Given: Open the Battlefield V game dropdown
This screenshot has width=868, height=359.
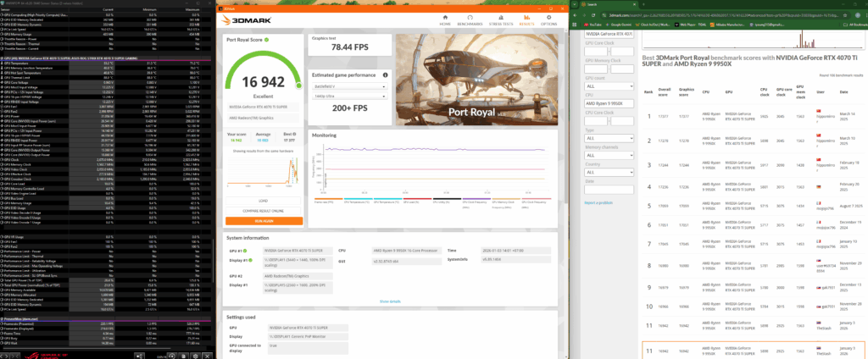Looking at the screenshot, I should 349,87.
